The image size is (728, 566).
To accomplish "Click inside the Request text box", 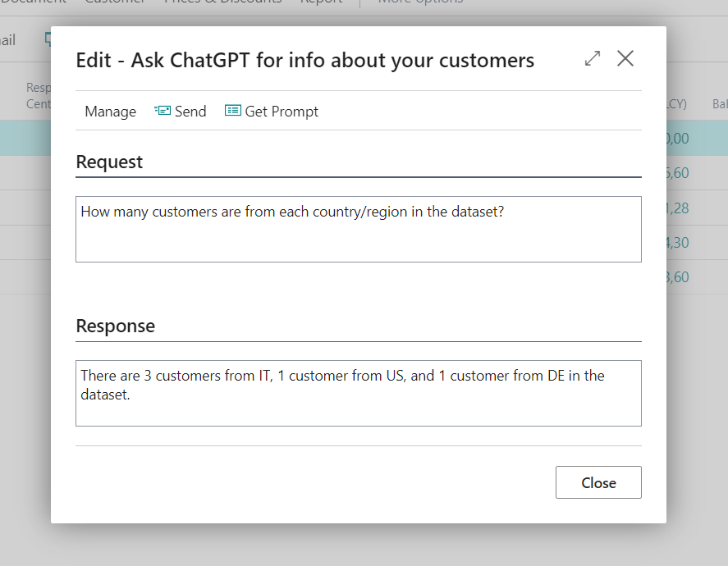I will [359, 229].
